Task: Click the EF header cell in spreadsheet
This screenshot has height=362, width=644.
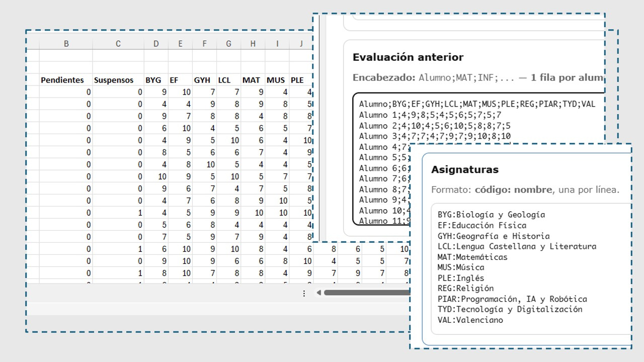Action: click(x=180, y=80)
